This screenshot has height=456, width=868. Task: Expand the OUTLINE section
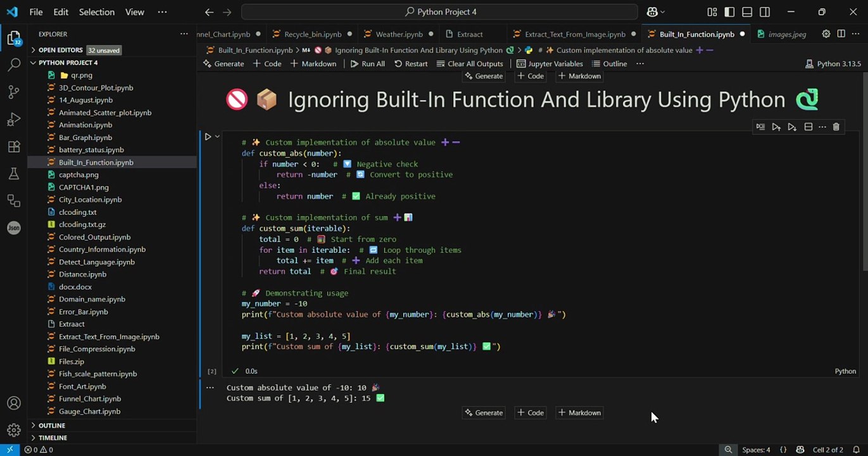click(52, 426)
